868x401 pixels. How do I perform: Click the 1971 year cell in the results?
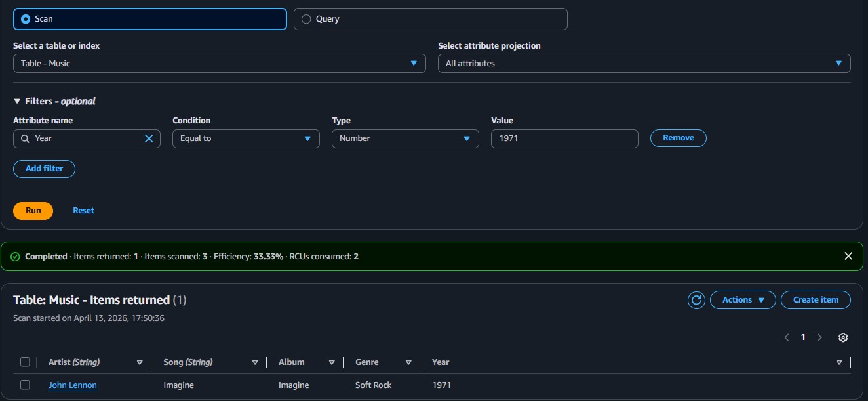pos(441,385)
